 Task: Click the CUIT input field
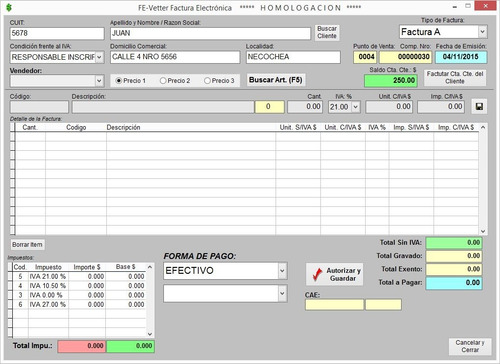pyautogui.click(x=57, y=33)
